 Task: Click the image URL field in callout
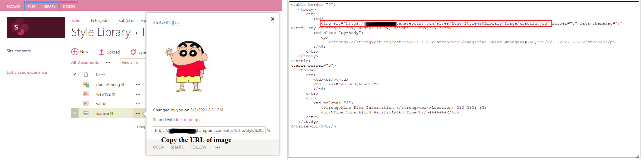pyautogui.click(x=209, y=130)
